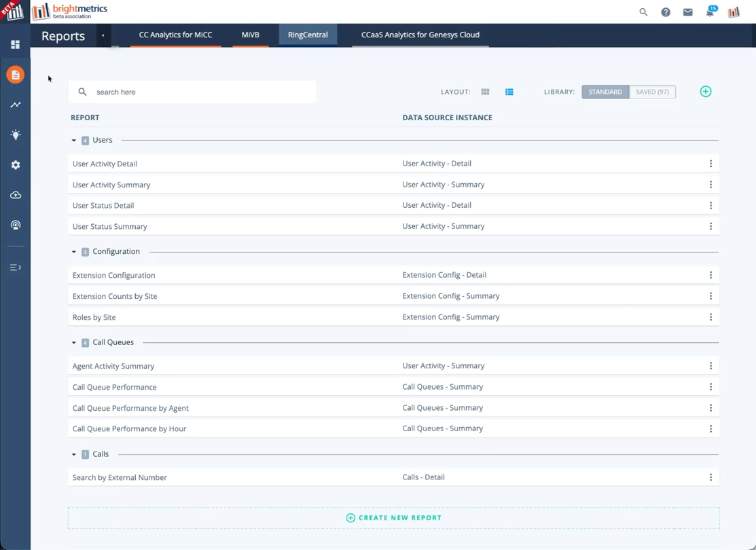Open the Brightmetrics profile icon at top right
This screenshot has height=550, width=756.
pyautogui.click(x=734, y=12)
